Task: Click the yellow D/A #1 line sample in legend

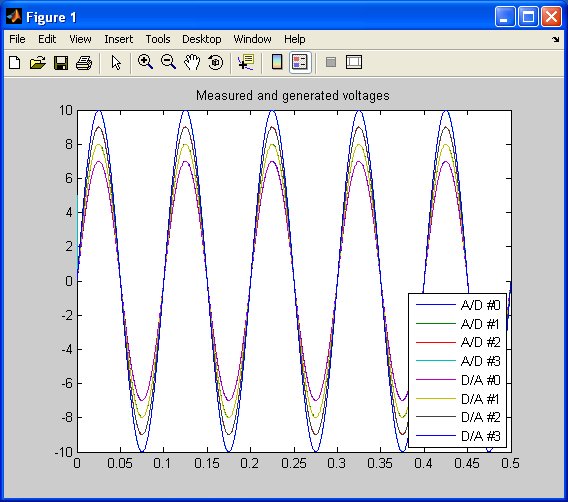Action: (435, 398)
